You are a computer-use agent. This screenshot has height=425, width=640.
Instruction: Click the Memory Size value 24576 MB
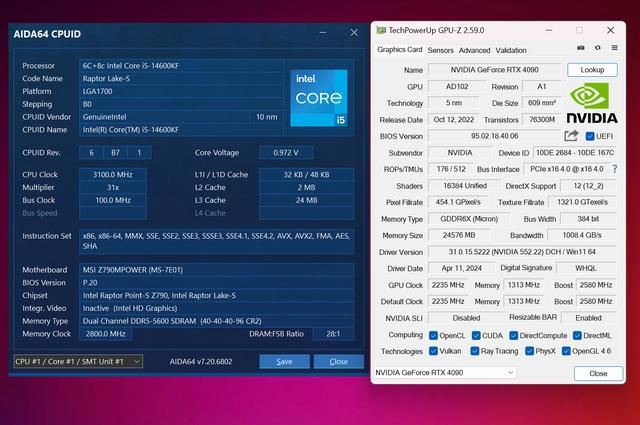click(459, 235)
